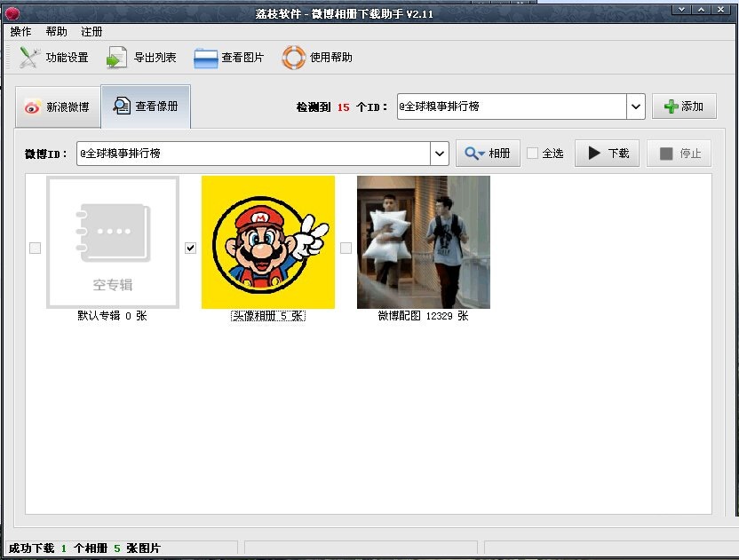Click the detected ID combo box text field
This screenshot has width=739, height=560.
pyautogui.click(x=512, y=106)
